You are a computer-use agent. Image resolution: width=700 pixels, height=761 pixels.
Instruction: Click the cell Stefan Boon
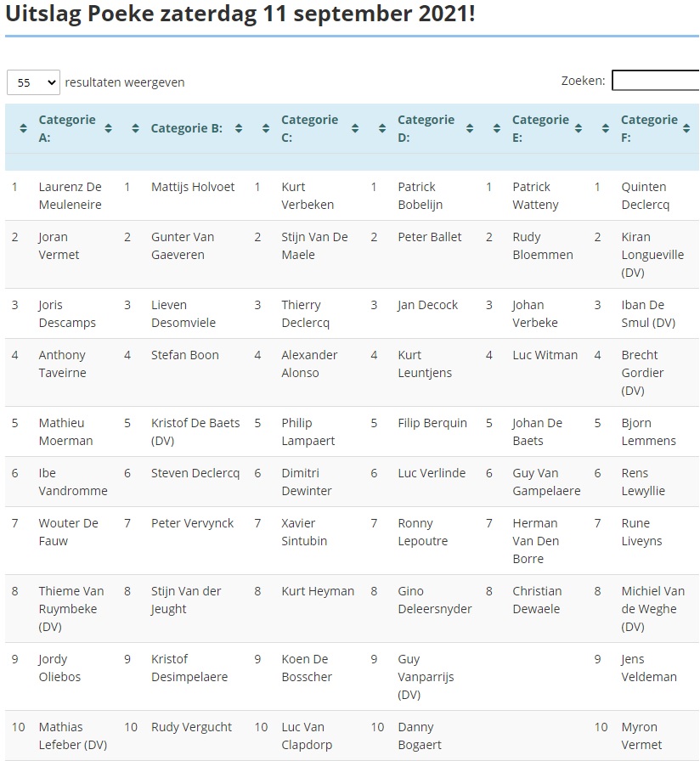point(185,355)
